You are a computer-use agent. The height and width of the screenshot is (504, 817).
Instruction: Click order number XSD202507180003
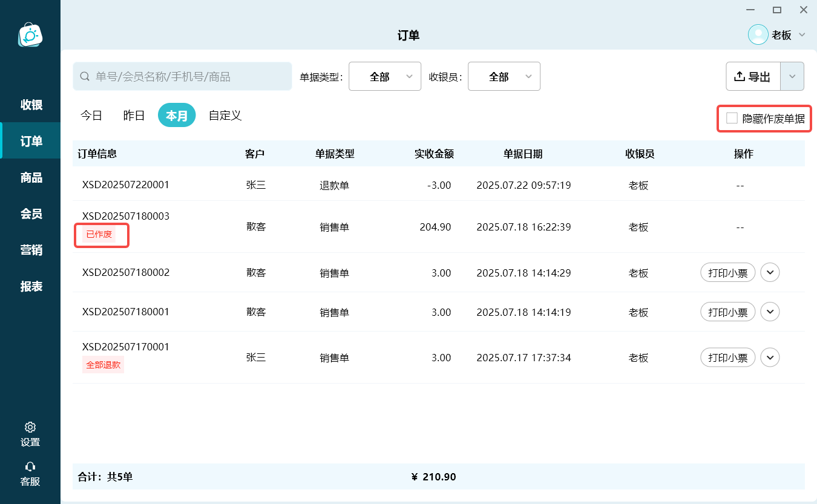click(126, 216)
